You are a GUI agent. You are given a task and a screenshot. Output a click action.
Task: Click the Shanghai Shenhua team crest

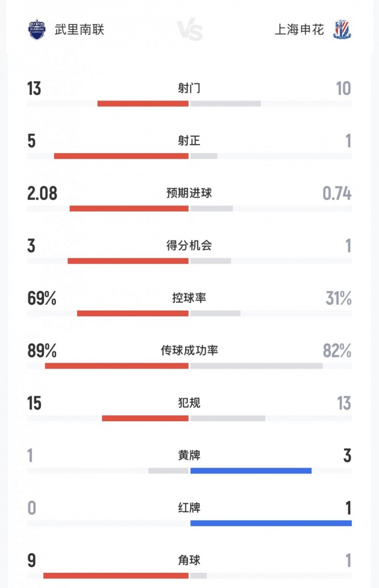[x=342, y=30]
